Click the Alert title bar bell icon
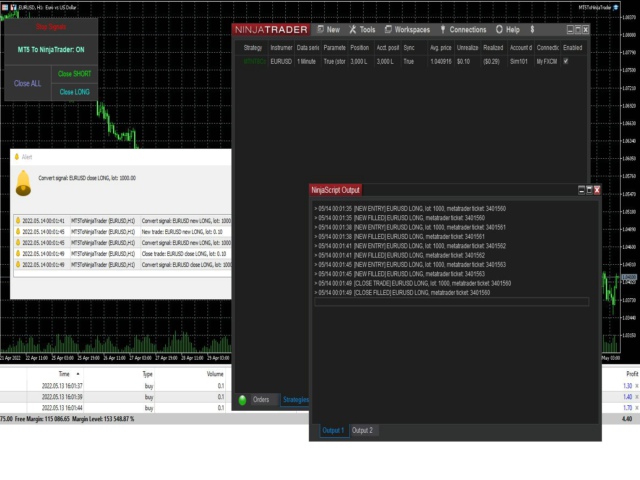640x480 pixels. pos(17,157)
